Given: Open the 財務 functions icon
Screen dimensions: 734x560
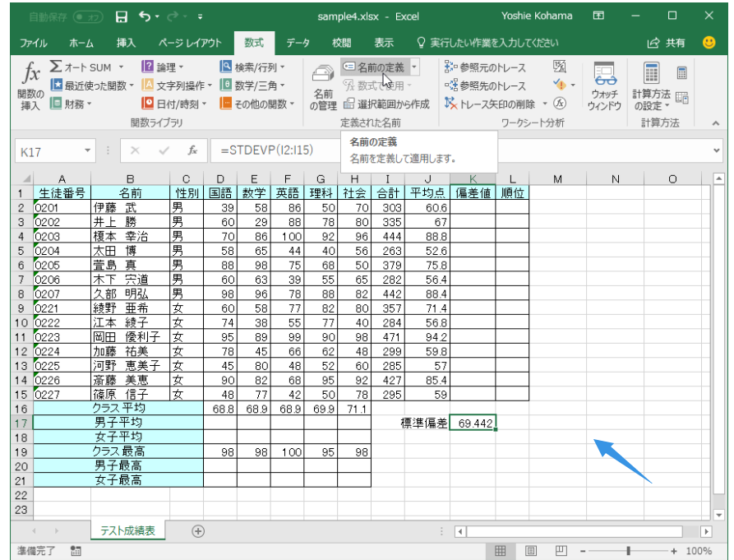Looking at the screenshot, I should click(56, 103).
